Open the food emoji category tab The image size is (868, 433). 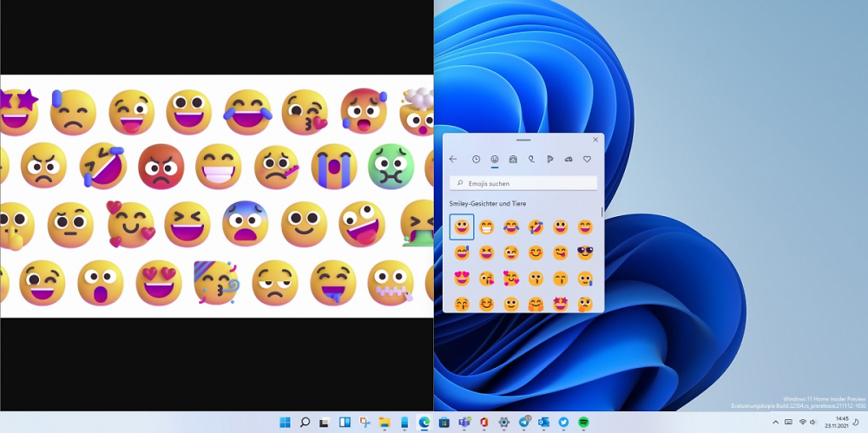point(549,160)
